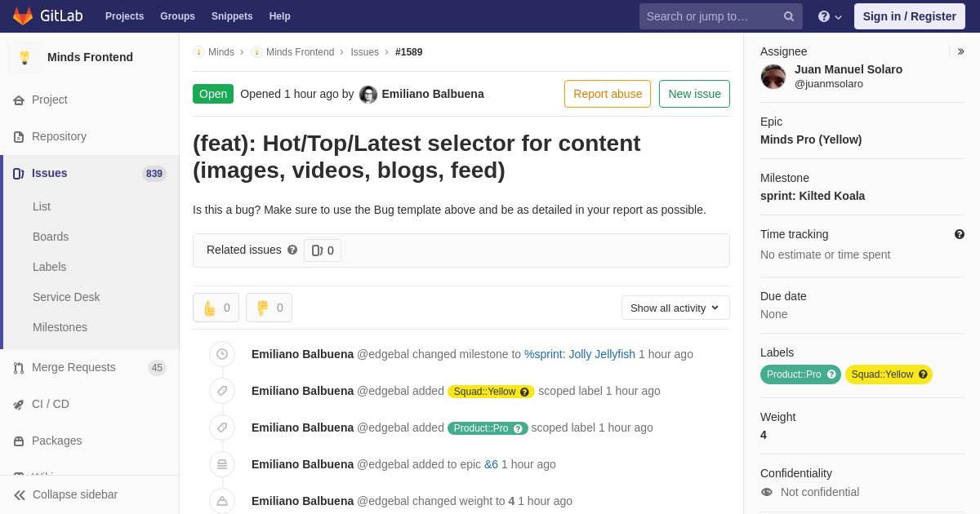Open the Snippets menu item

[232, 16]
